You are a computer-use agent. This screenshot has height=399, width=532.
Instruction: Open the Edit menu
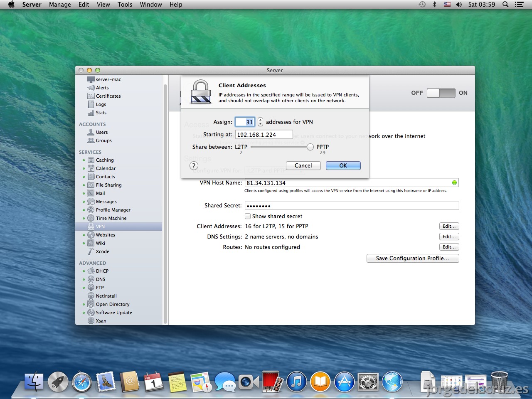coord(84,5)
